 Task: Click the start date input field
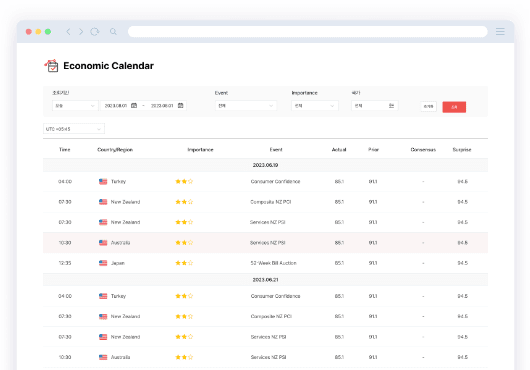pyautogui.click(x=116, y=106)
